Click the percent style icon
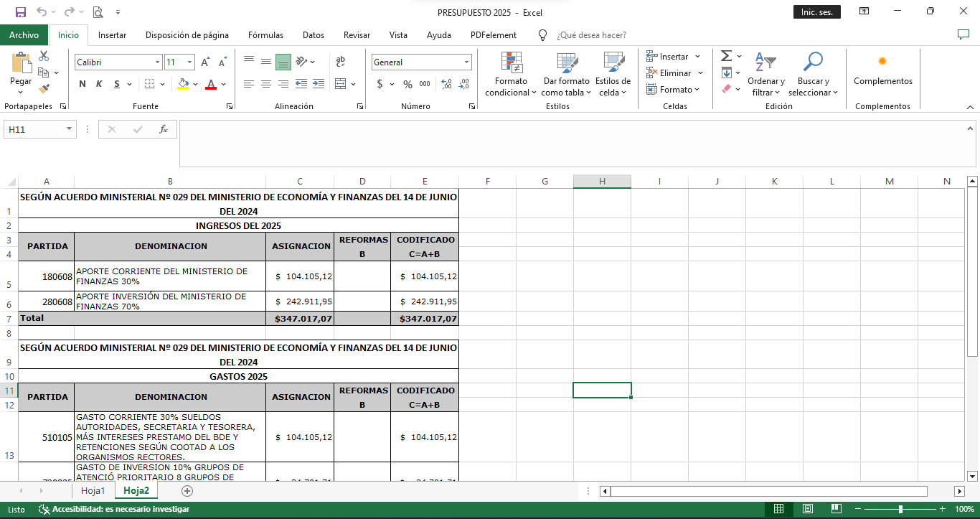This screenshot has height=519, width=980. point(407,84)
